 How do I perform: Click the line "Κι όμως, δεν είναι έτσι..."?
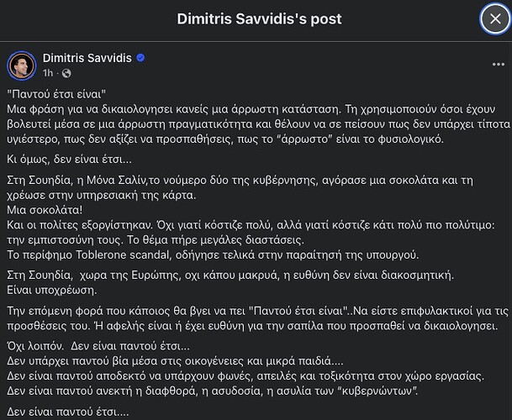point(69,160)
